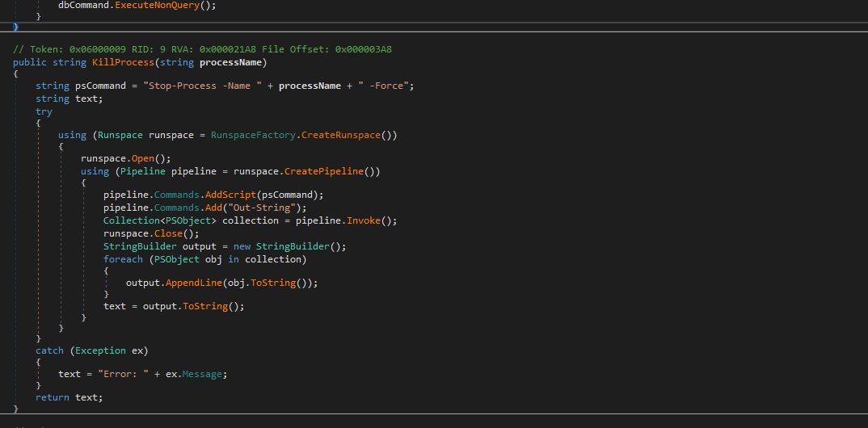
Task: Click processName in the psCommand concatenation
Action: pyautogui.click(x=310, y=86)
